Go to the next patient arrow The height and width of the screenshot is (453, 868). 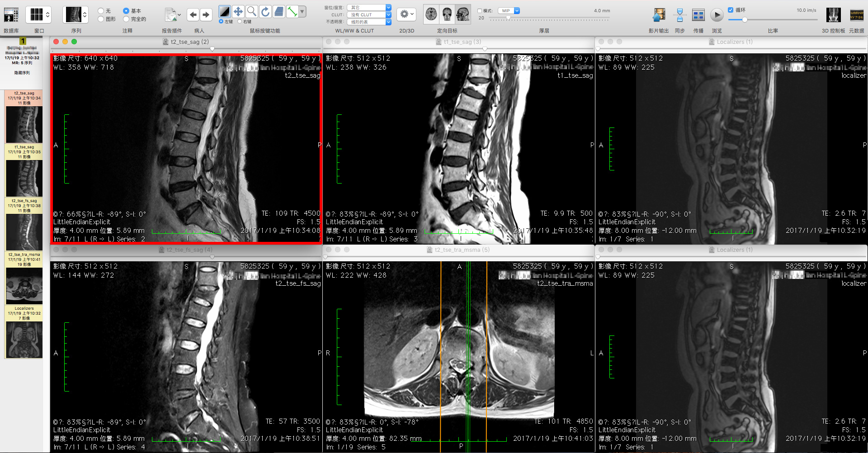206,15
